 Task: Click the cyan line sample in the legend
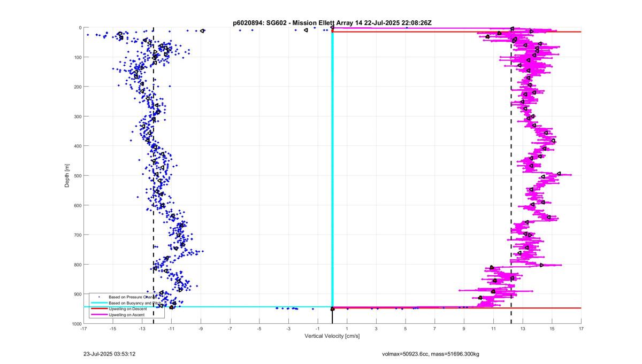click(98, 303)
